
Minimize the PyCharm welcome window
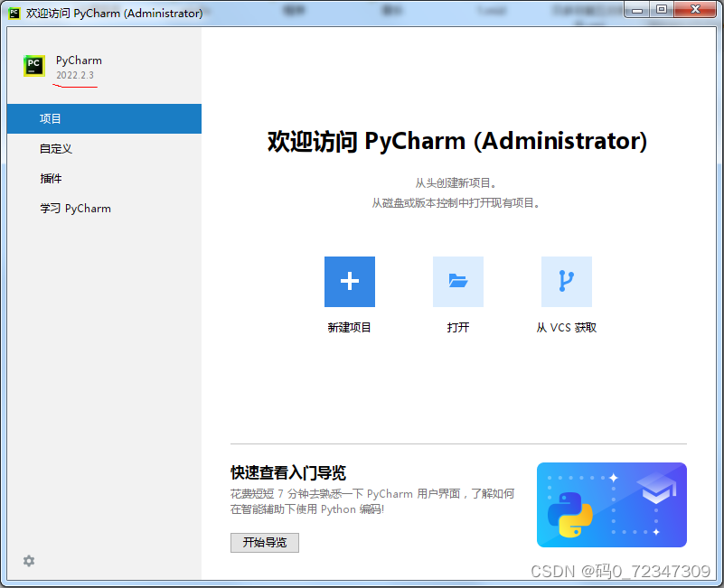[x=637, y=10]
